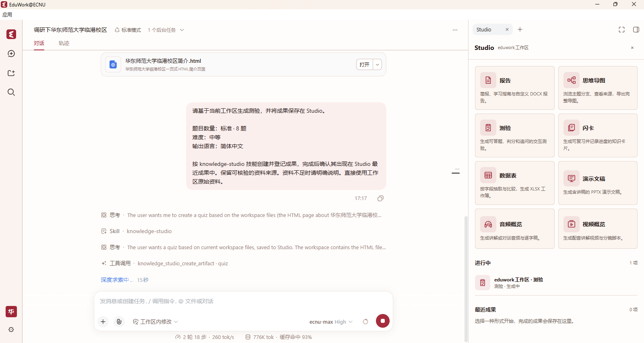Click the EduWork logo icon in sidebar

click(x=11, y=34)
